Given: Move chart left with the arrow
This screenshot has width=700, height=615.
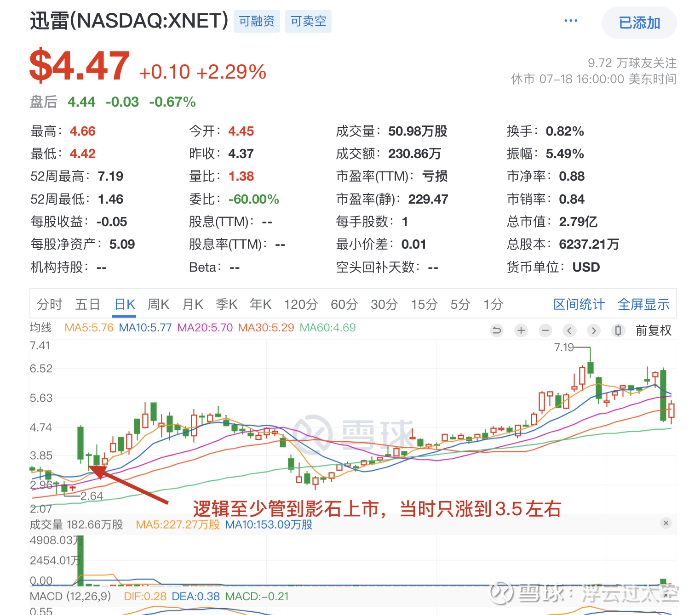Looking at the screenshot, I should click(x=569, y=330).
